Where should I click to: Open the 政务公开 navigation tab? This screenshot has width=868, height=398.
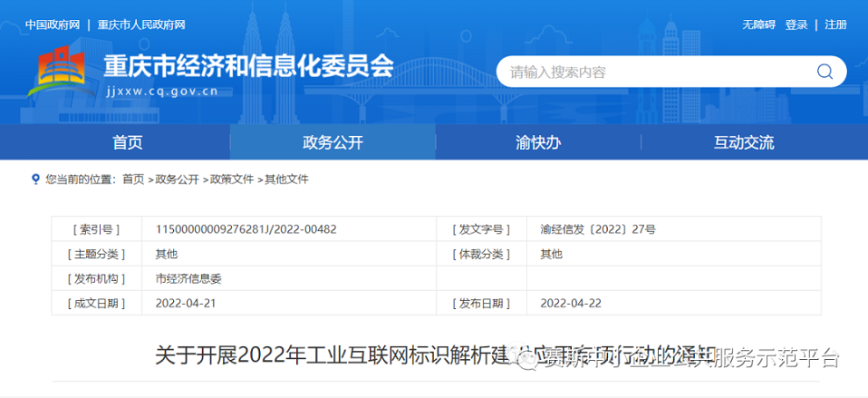[333, 142]
